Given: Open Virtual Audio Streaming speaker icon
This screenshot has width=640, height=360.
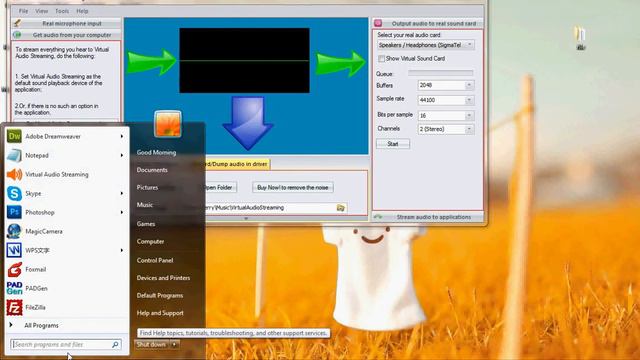Looking at the screenshot, I should point(14,174).
